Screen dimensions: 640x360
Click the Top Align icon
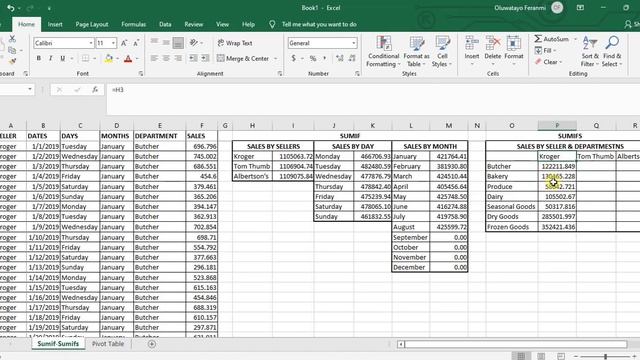tap(154, 42)
